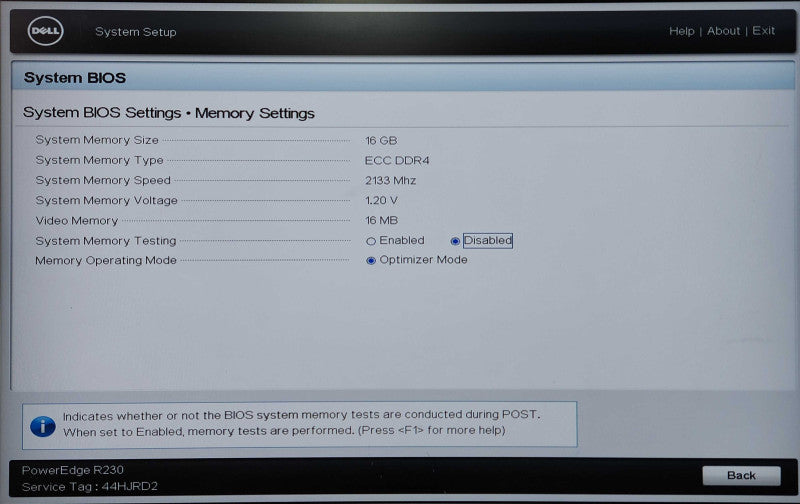Select the System Memory Type label
The image size is (800, 504).
tap(99, 160)
